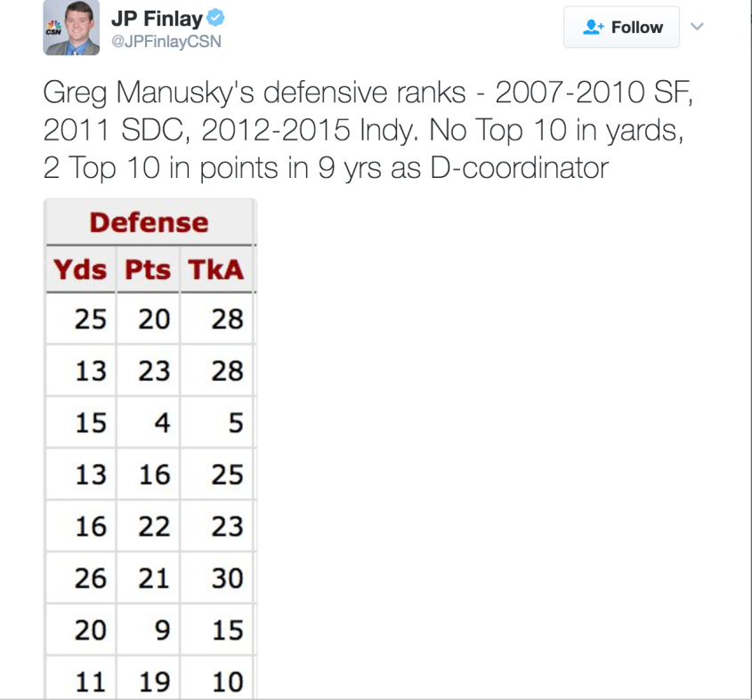Expand the chevron menu next to Follow

tap(697, 27)
